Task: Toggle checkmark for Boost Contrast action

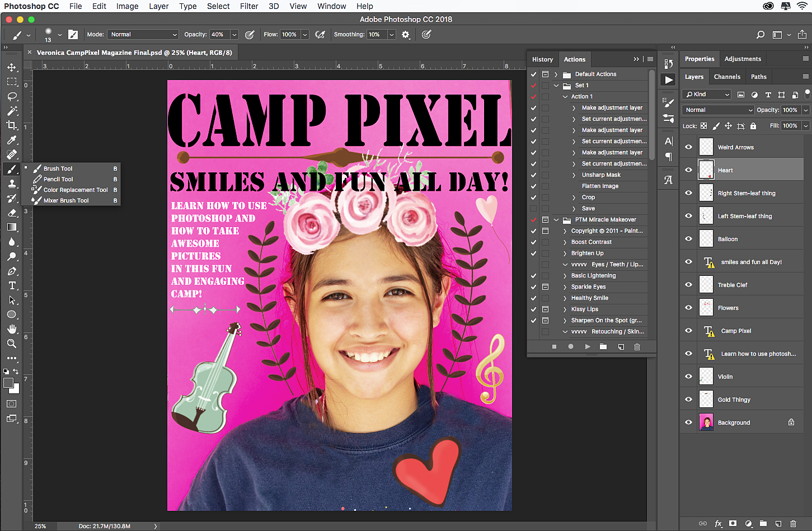Action: point(534,242)
